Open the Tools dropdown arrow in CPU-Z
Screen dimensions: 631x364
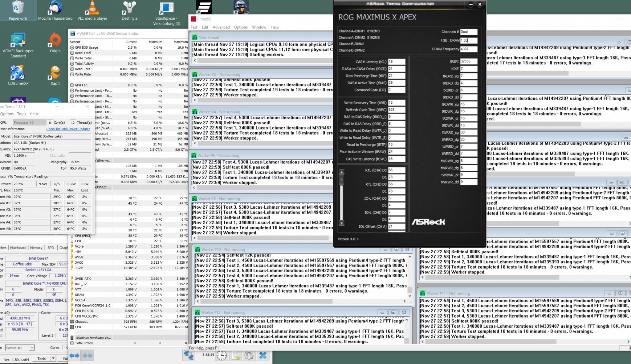pos(53,358)
